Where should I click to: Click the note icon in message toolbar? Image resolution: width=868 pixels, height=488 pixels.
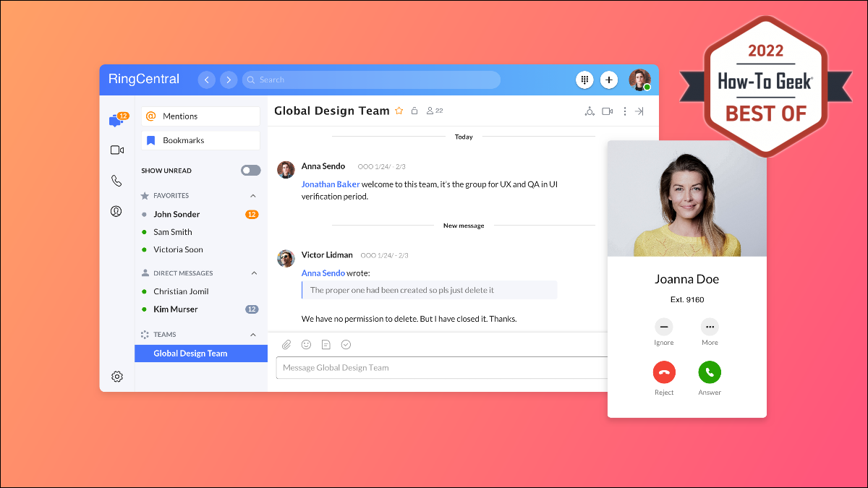point(326,344)
